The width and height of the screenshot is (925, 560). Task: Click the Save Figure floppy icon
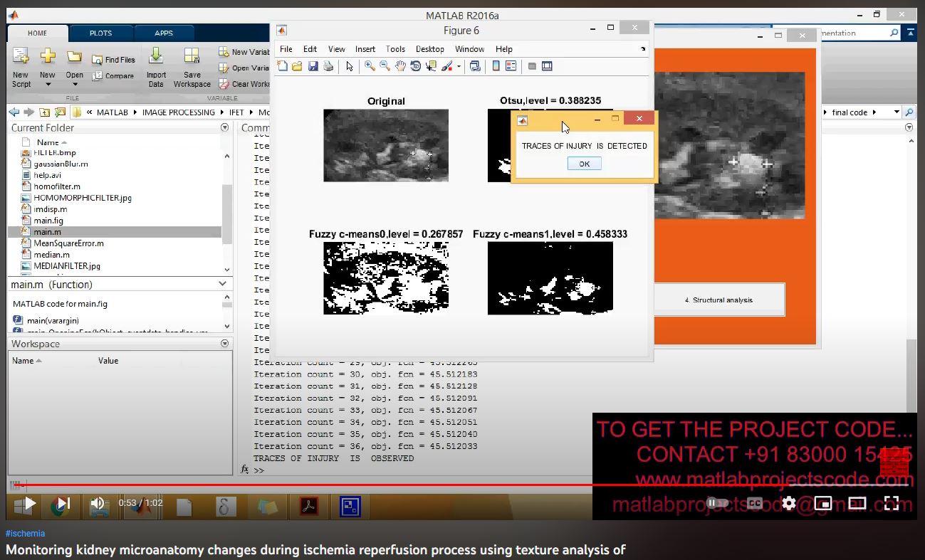313,66
